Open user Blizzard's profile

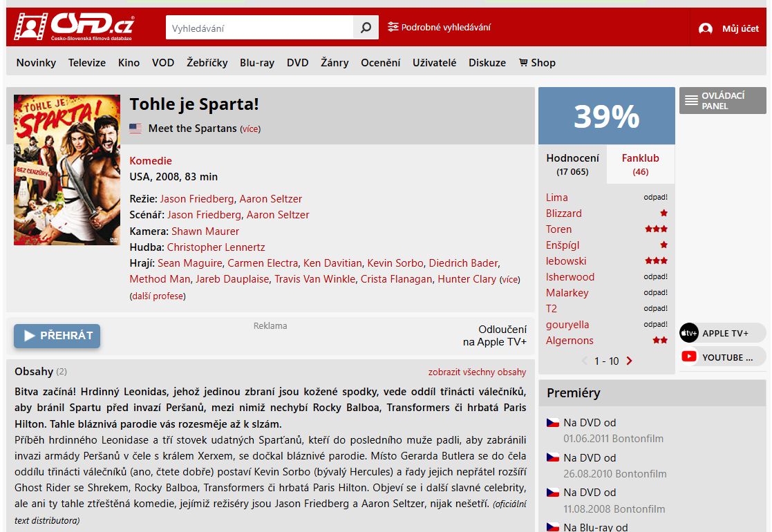pos(564,213)
